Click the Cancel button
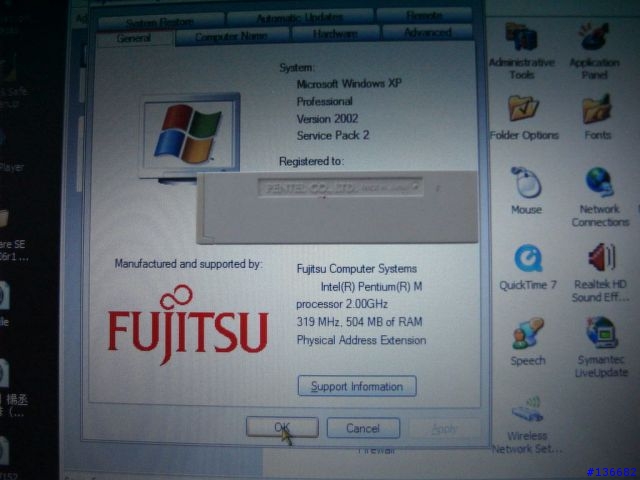The image size is (640, 480). 363,428
